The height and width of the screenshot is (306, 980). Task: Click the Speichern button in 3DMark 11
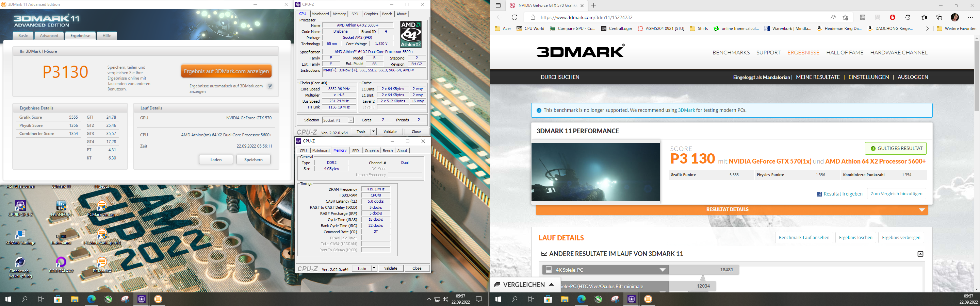254,160
